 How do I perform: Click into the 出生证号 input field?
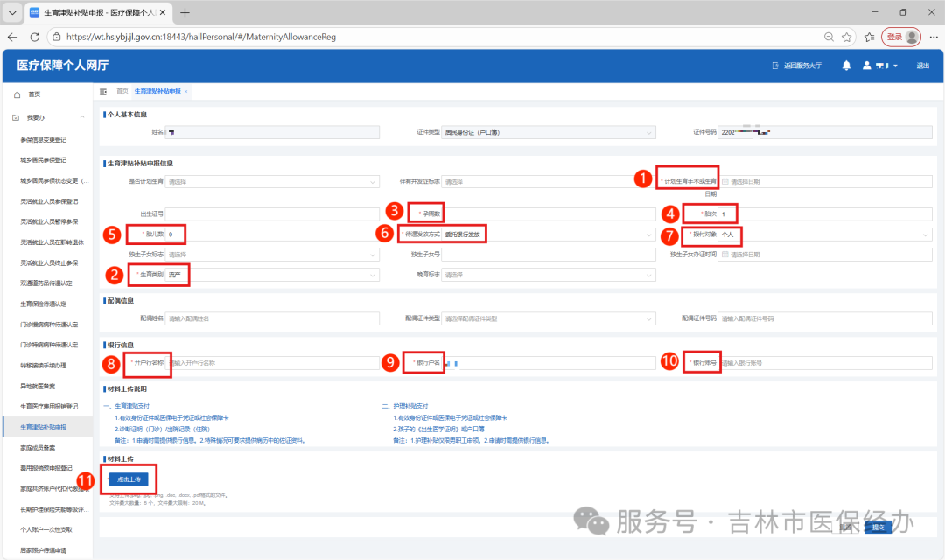272,214
